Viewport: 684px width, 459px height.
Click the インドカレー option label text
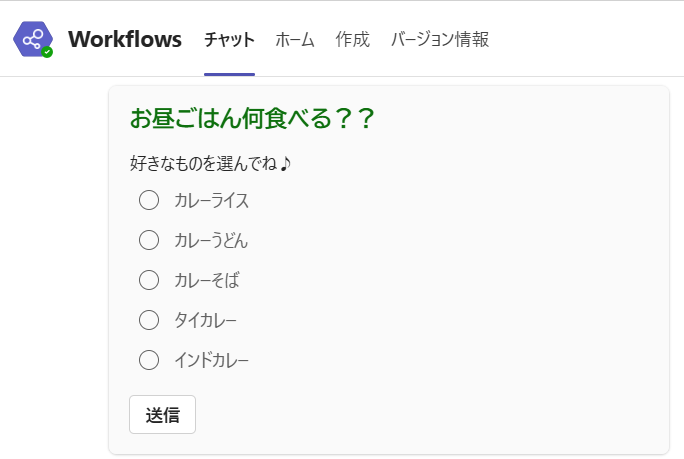click(x=212, y=361)
